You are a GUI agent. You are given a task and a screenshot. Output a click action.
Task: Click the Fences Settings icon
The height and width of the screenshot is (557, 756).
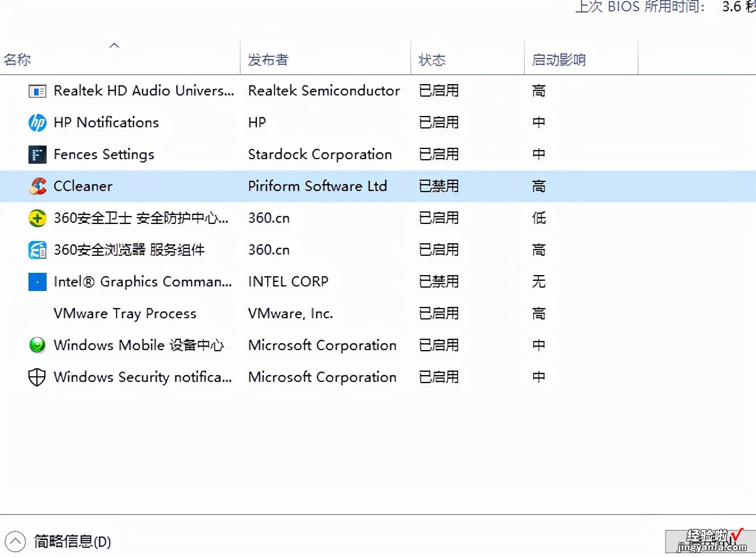pos(37,155)
